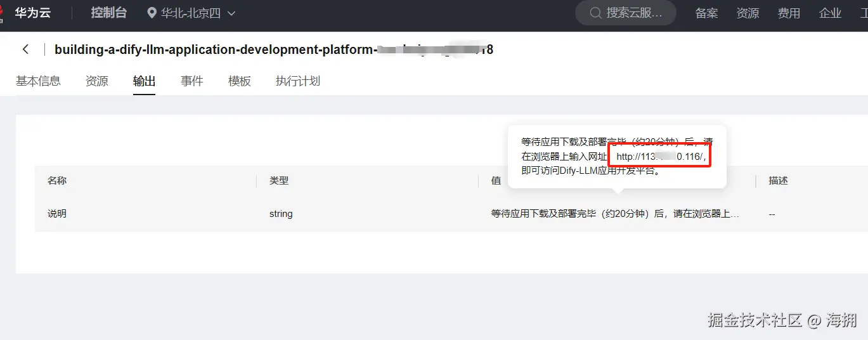
Task: Click the back arrow beside stack name
Action: [x=26, y=49]
